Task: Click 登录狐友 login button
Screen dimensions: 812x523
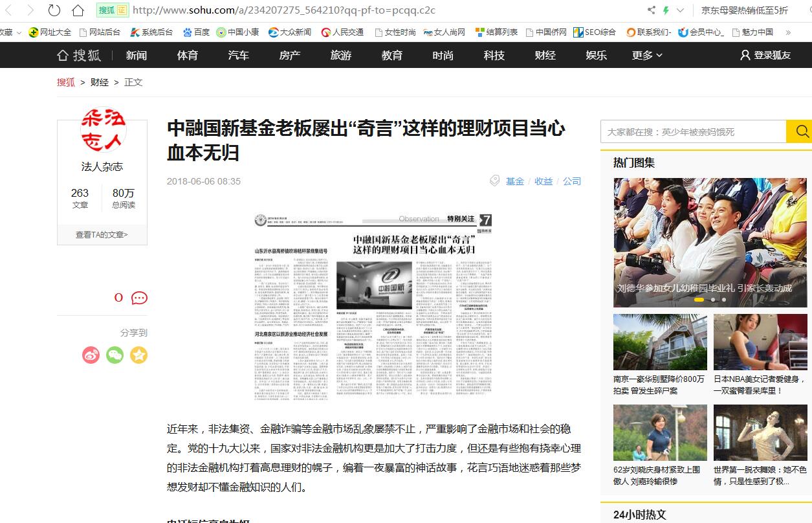Action: pos(765,56)
